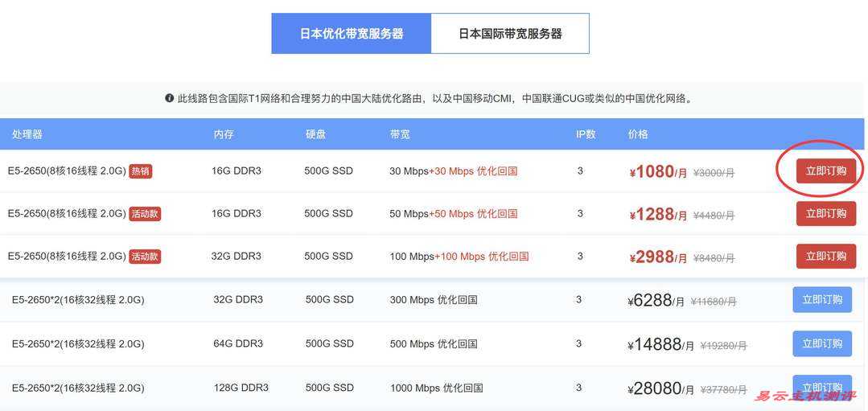The width and height of the screenshot is (868, 411).
Task: Click the 硬盘 column header
Action: (315, 134)
